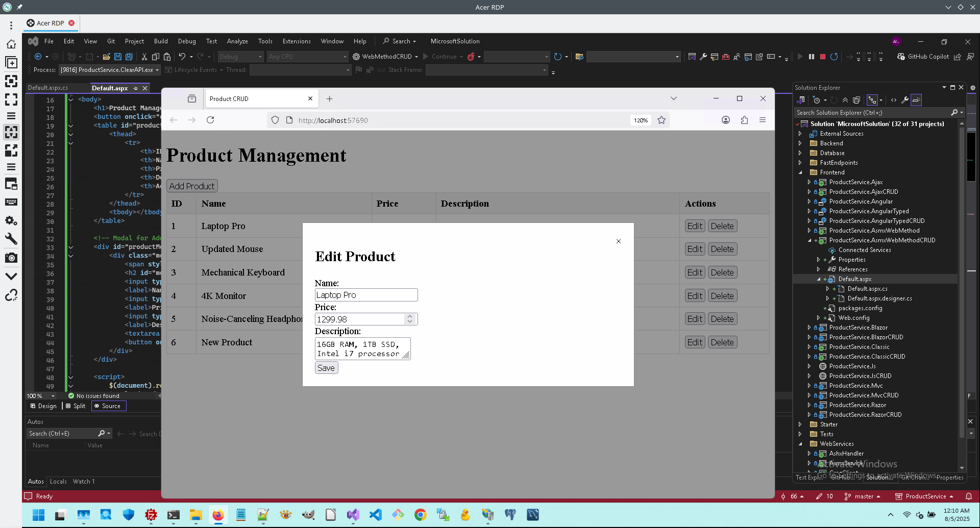Click Firefox icon in the taskbar
980x528 pixels.
pyautogui.click(x=218, y=515)
